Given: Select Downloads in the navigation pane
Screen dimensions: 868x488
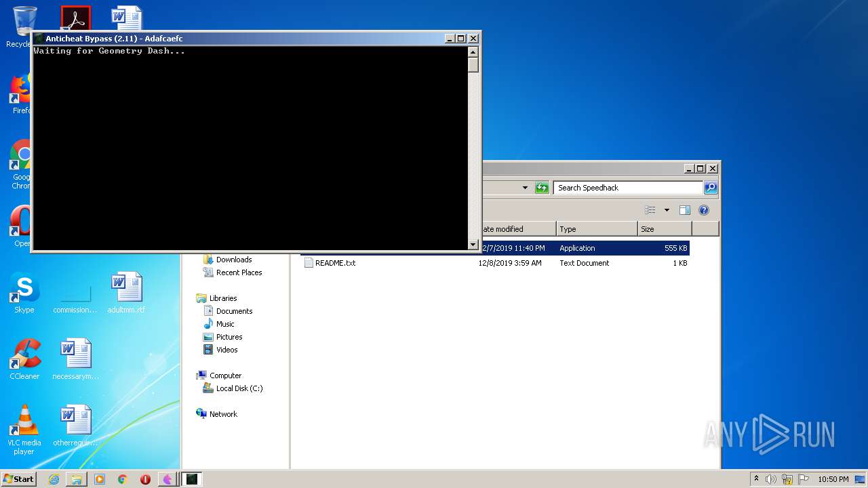Looking at the screenshot, I should pos(234,260).
